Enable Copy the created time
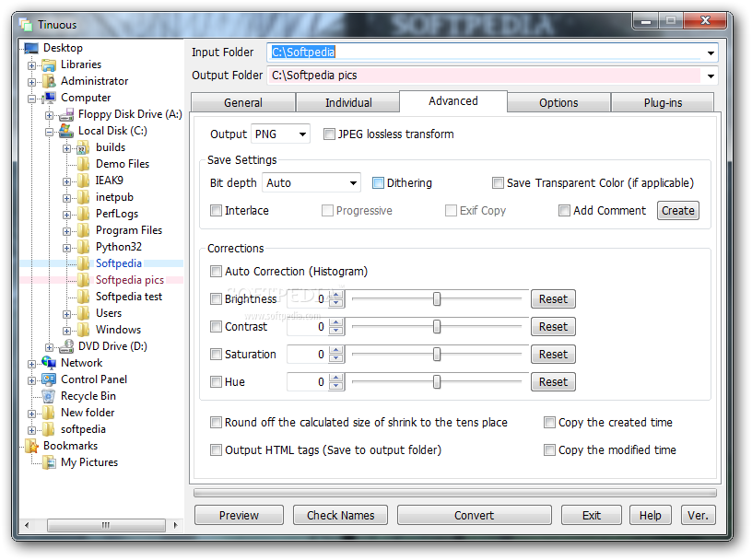Image resolution: width=752 pixels, height=560 pixels. [549, 423]
